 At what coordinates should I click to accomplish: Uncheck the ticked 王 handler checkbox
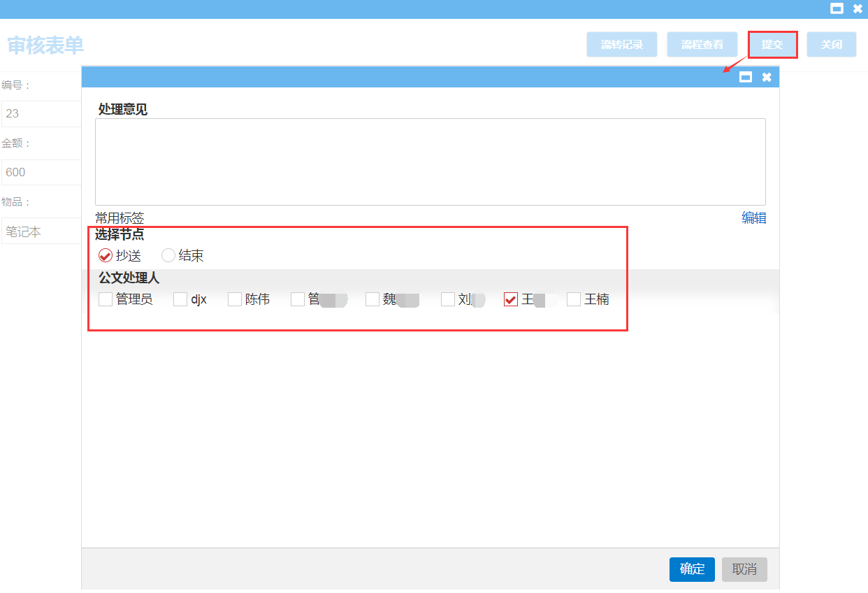[x=511, y=299]
